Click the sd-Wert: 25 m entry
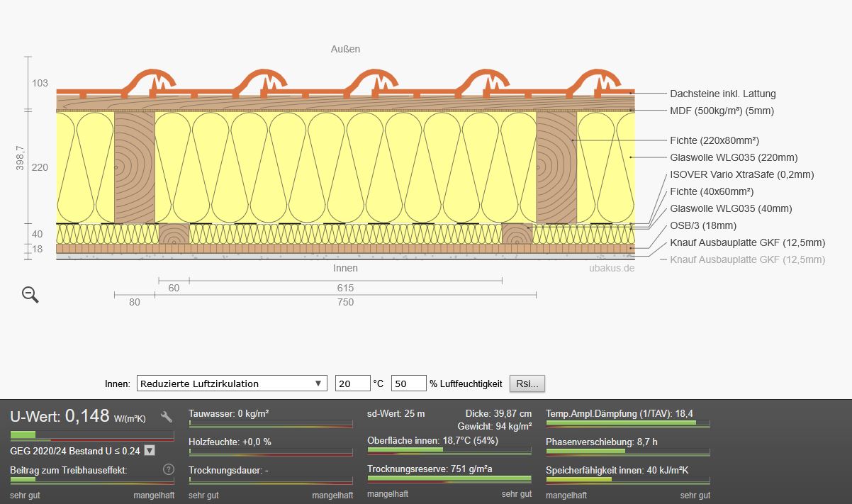This screenshot has width=852, height=504. pos(396,413)
